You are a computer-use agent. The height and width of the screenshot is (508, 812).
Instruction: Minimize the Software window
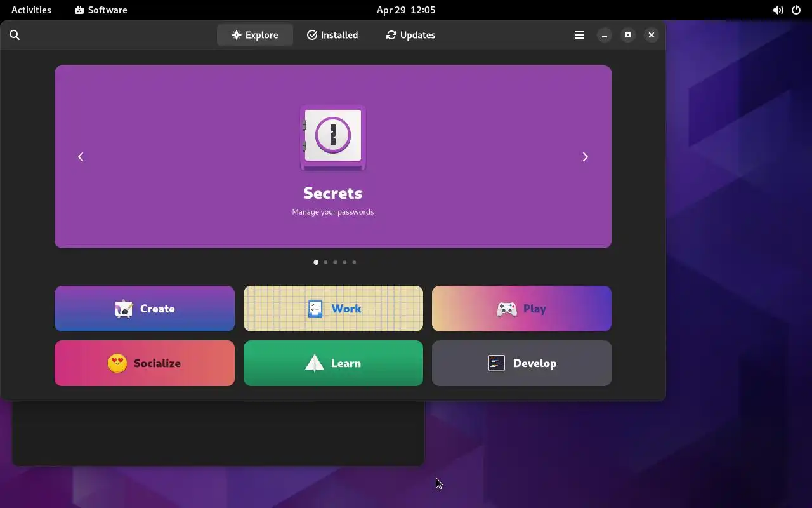tap(605, 35)
